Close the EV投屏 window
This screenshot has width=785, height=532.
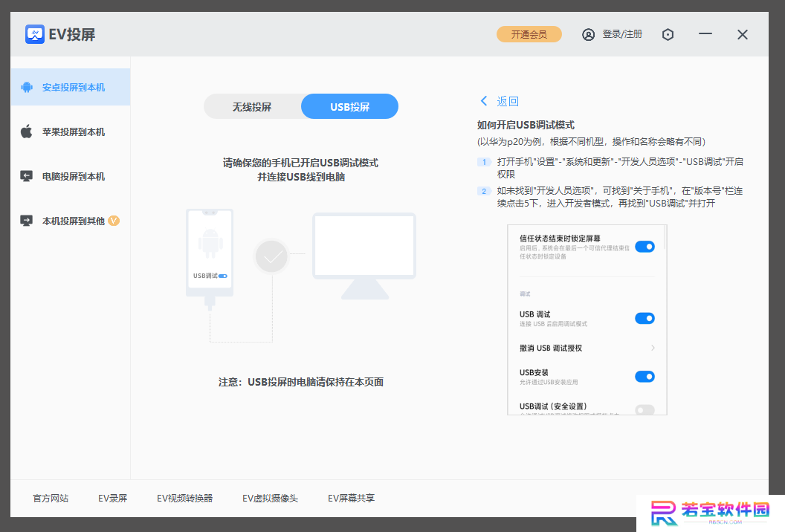743,34
